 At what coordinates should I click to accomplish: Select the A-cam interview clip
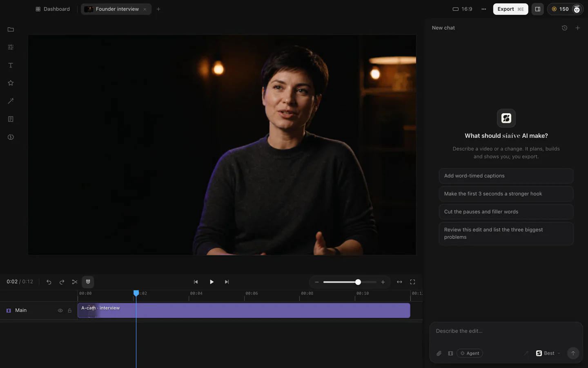click(244, 310)
